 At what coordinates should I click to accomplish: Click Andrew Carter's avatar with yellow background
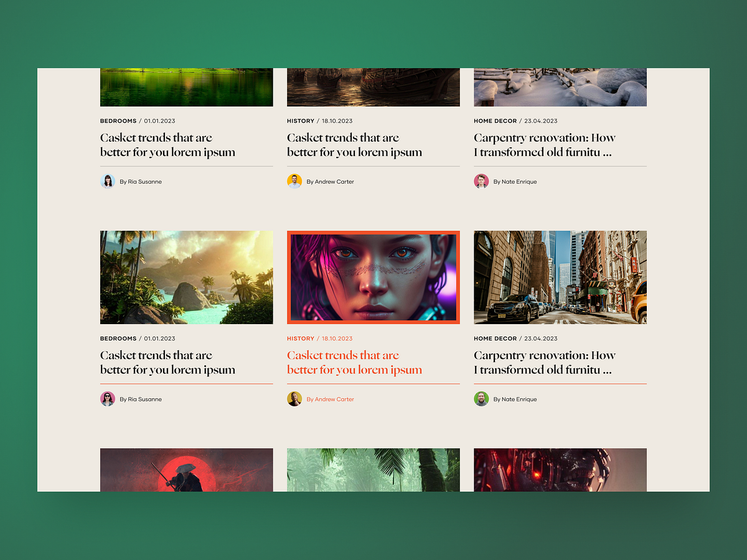(x=294, y=181)
